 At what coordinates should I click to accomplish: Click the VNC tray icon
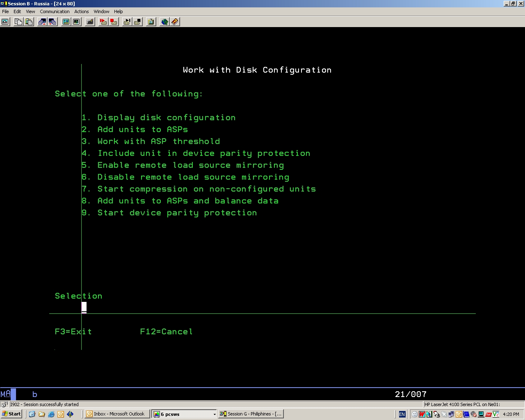coord(496,414)
